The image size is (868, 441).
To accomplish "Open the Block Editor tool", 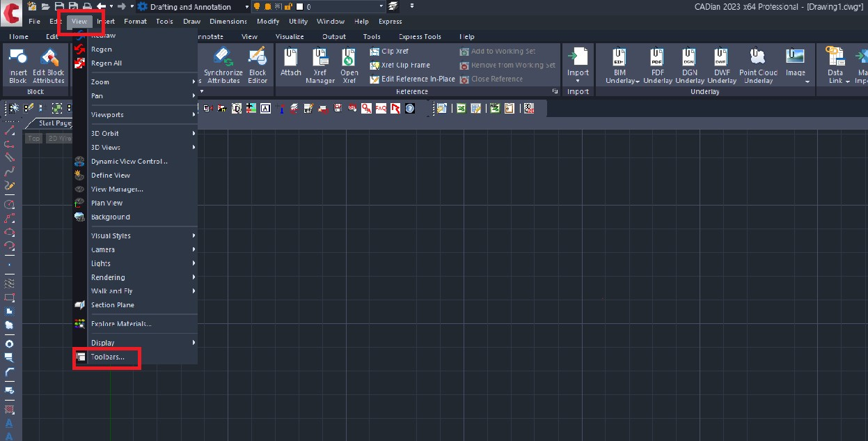I will click(258, 59).
